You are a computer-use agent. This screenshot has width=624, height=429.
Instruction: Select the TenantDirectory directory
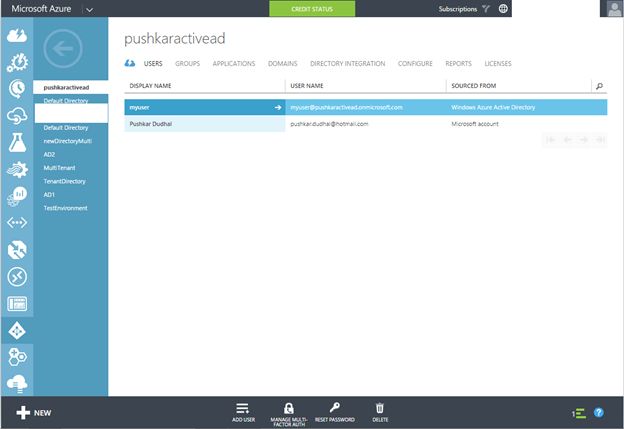pyautogui.click(x=64, y=181)
